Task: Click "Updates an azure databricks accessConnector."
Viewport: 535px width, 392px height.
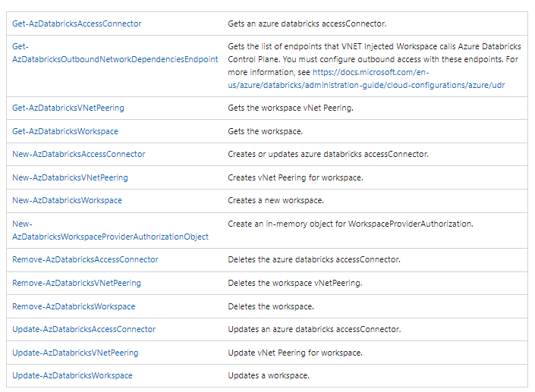Action: [314, 329]
